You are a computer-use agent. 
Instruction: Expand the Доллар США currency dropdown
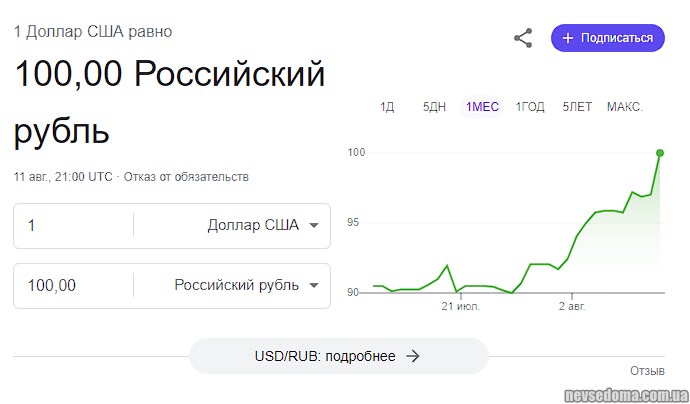click(x=314, y=225)
